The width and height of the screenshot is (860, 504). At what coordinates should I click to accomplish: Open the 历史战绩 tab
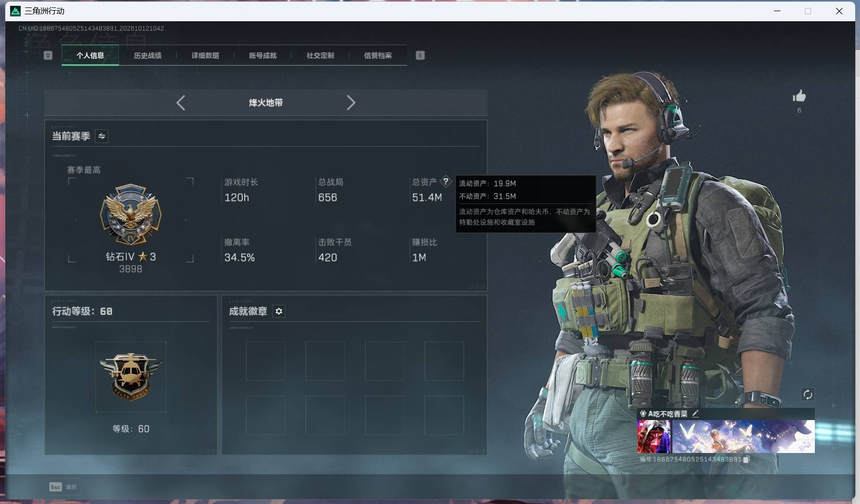tap(148, 55)
